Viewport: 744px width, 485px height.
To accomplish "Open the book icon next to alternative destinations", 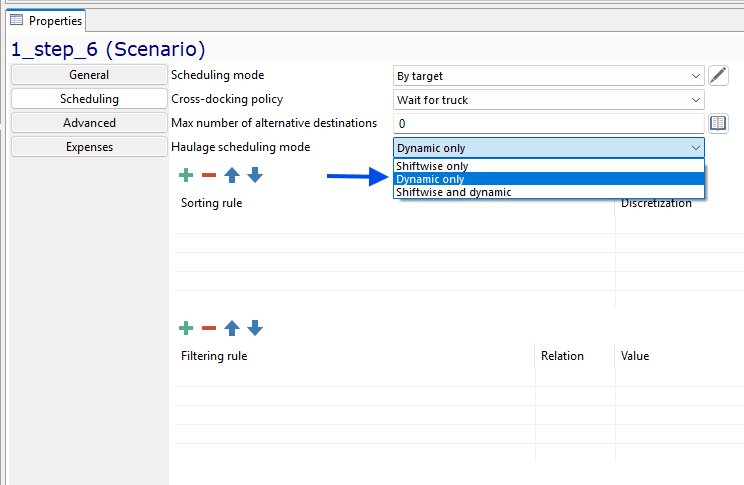I will pos(718,124).
